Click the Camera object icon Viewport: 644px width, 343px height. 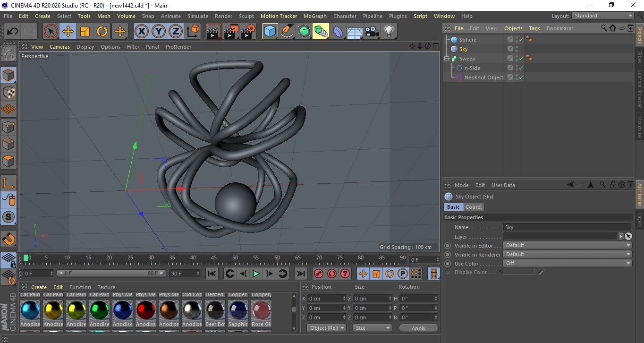click(x=372, y=32)
